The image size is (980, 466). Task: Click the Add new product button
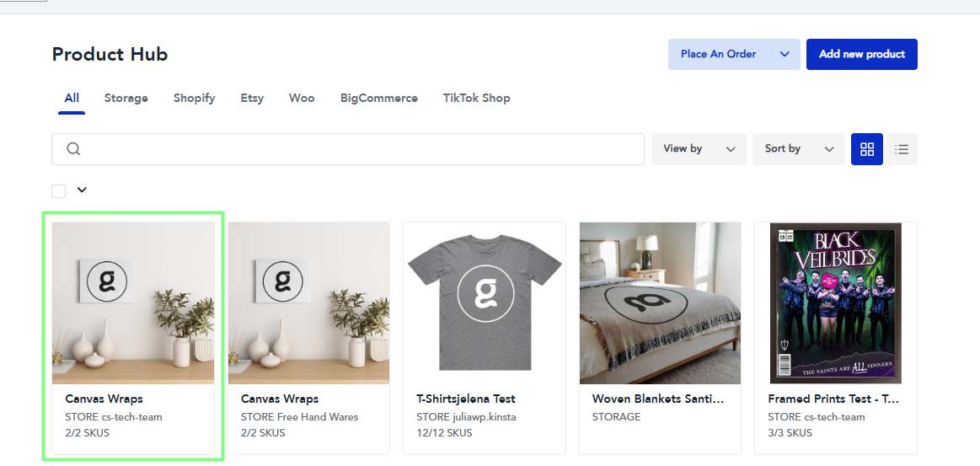[861, 54]
